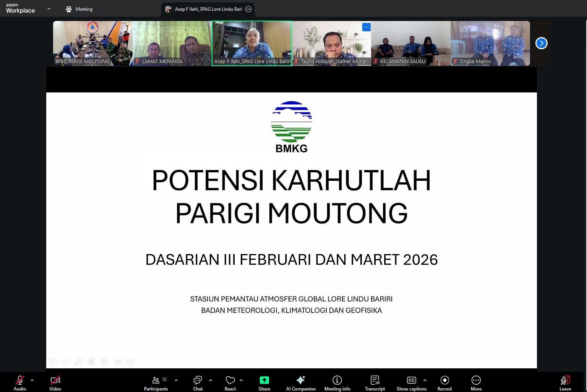Open AI Companion
The image size is (587, 392).
pos(301,383)
